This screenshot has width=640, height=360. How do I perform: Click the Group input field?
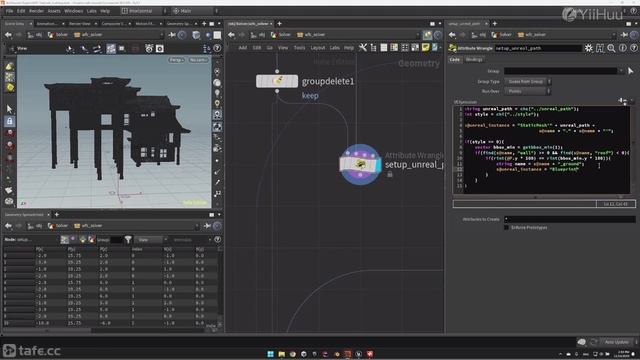561,71
